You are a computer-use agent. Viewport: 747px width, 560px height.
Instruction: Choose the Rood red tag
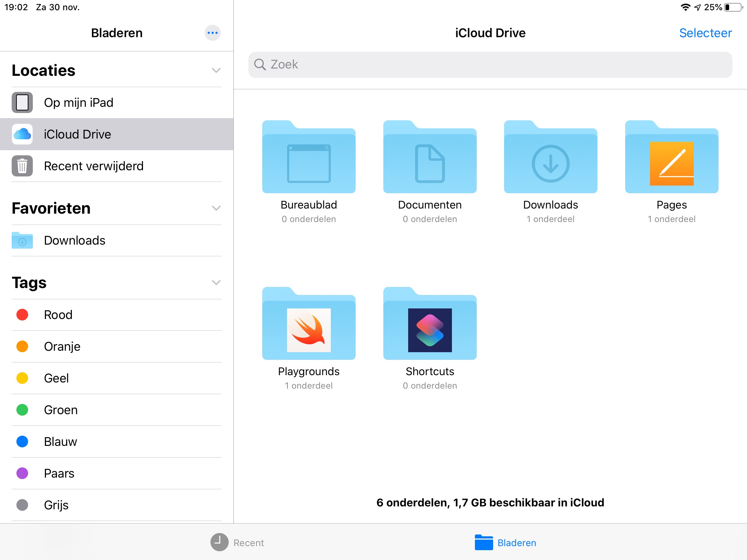[x=58, y=315]
